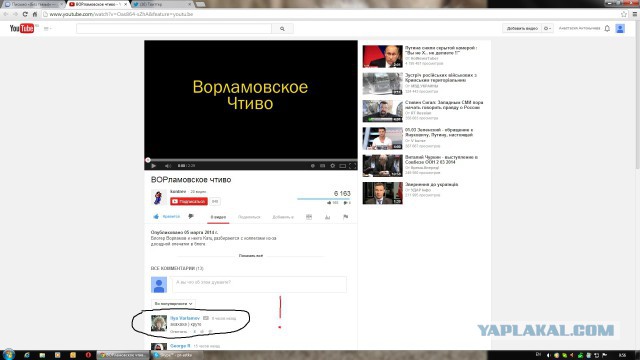
Task: Open the gear dropdown beside upload button
Action: pyautogui.click(x=547, y=29)
